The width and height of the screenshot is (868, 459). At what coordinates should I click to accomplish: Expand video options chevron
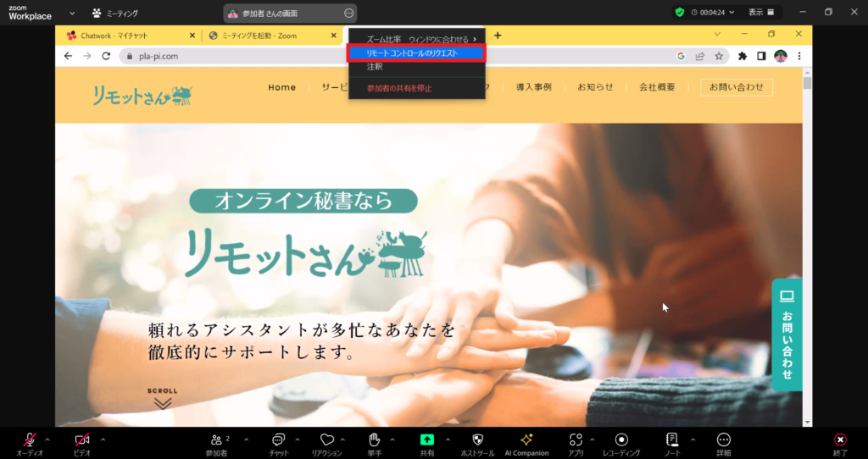(103, 440)
